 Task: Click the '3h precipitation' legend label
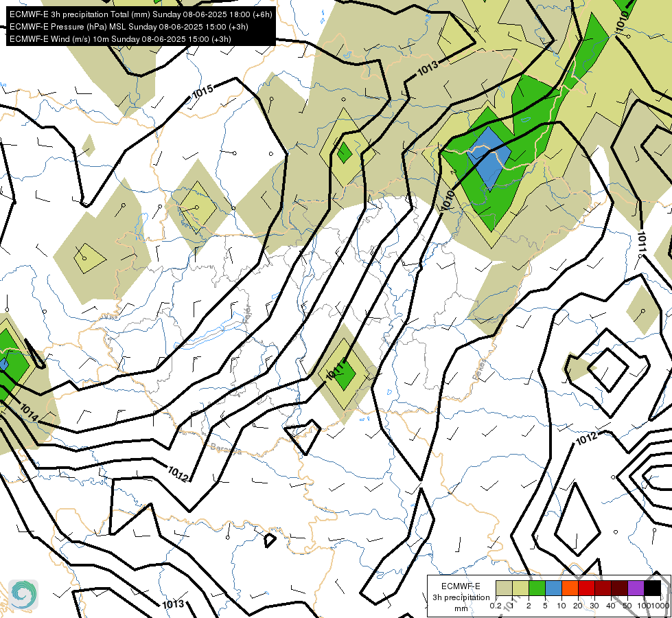pos(461,597)
